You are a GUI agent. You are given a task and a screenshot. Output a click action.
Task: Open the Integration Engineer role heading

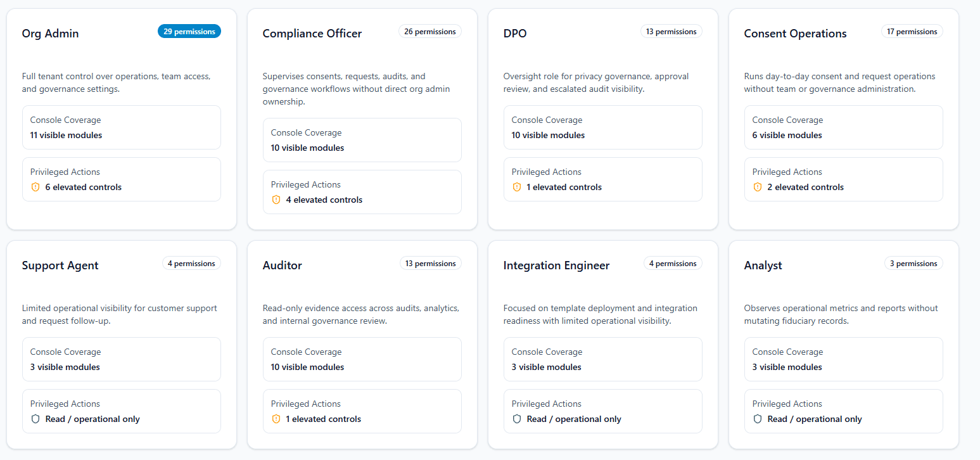click(556, 265)
